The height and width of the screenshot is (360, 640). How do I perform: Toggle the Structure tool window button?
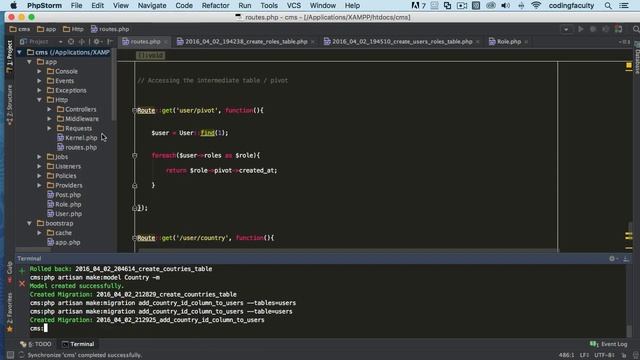[x=9, y=105]
